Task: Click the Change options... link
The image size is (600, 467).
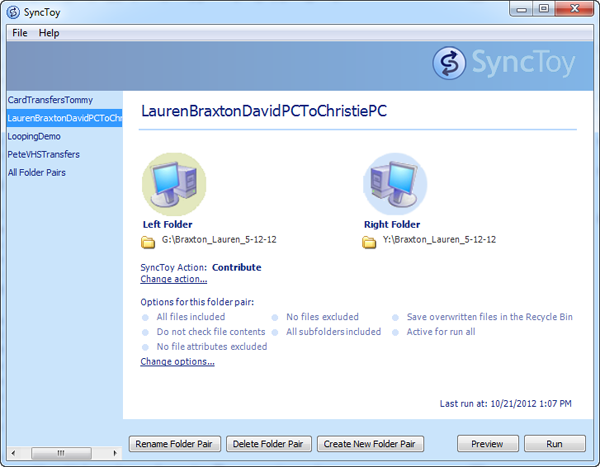Action: pyautogui.click(x=177, y=361)
